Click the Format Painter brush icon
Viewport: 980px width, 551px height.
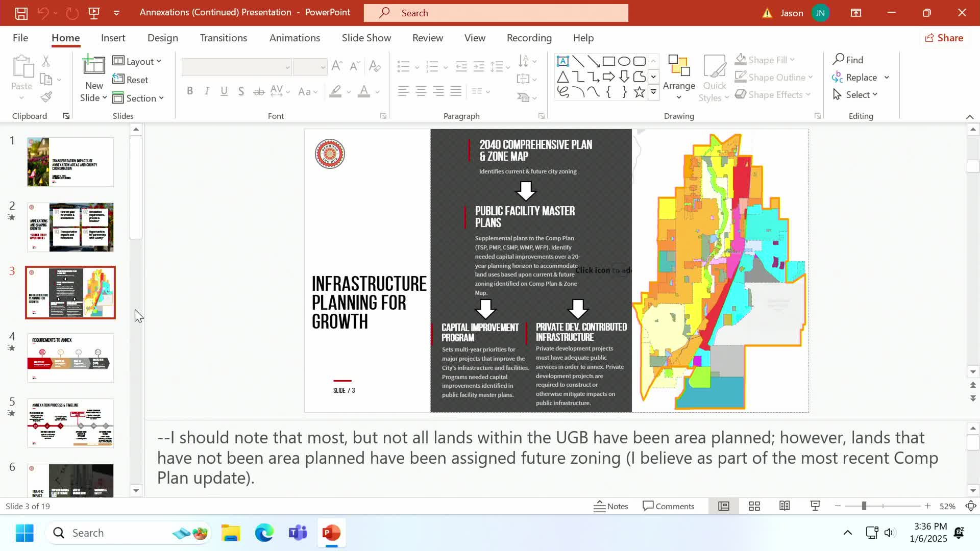46,97
